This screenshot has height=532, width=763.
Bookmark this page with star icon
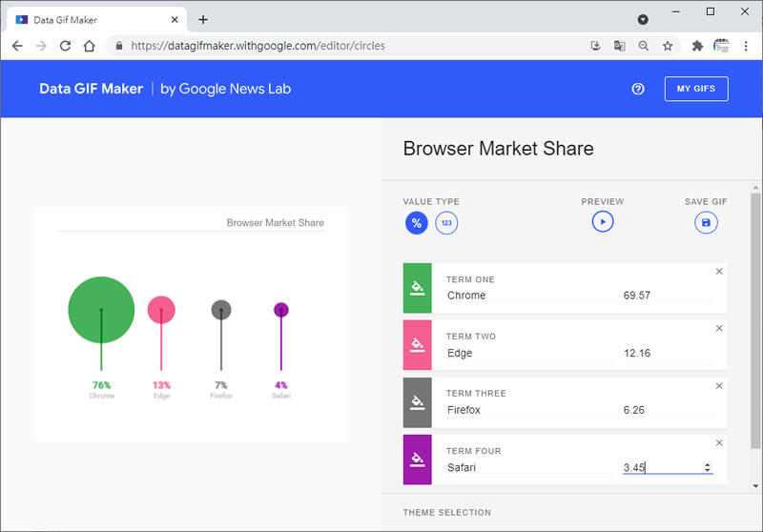tap(668, 45)
